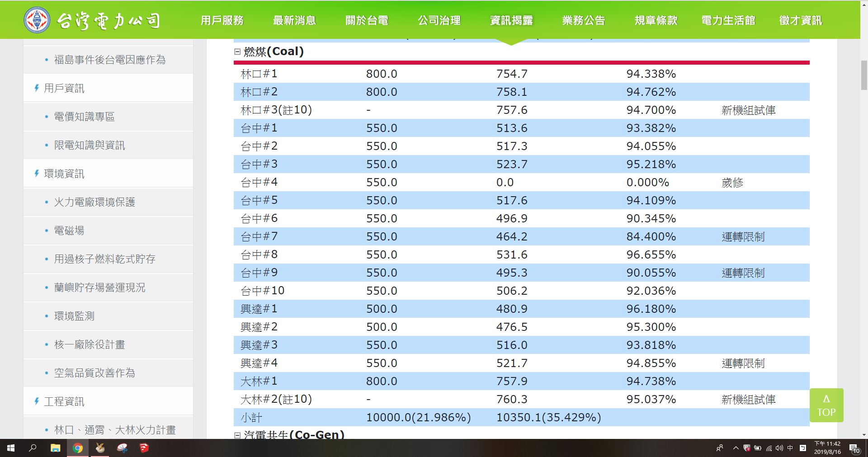The height and width of the screenshot is (457, 868).
Task: Switch to Chrome in the taskbar
Action: click(x=78, y=448)
